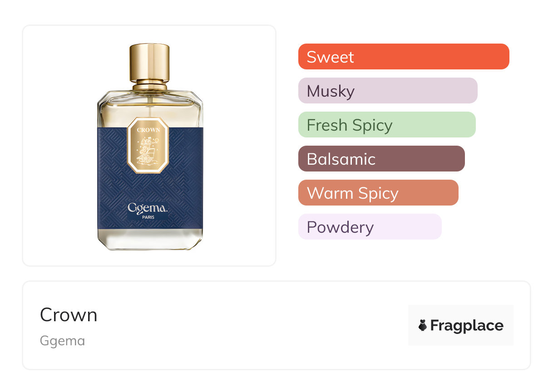Click the Warm Spicy accord bar

pos(378,193)
